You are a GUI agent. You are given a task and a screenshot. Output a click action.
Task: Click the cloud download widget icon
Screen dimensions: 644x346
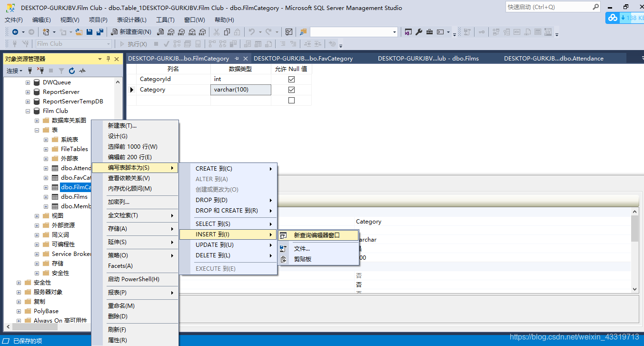point(613,18)
